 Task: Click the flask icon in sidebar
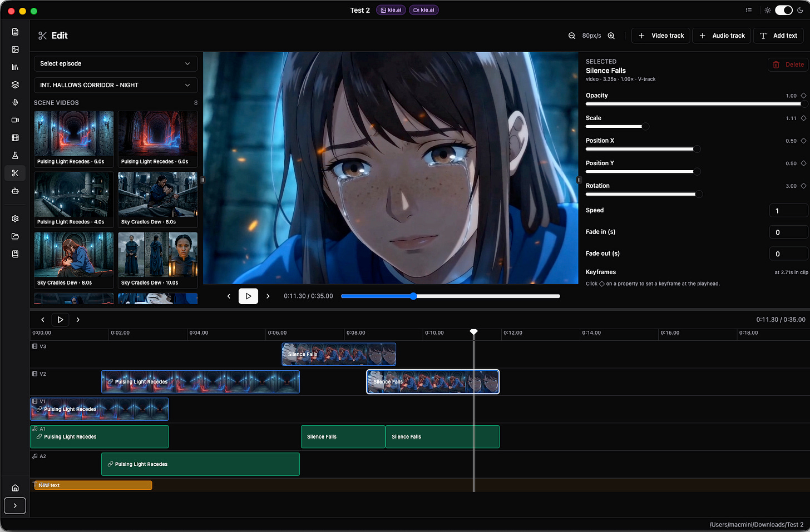[x=15, y=155]
